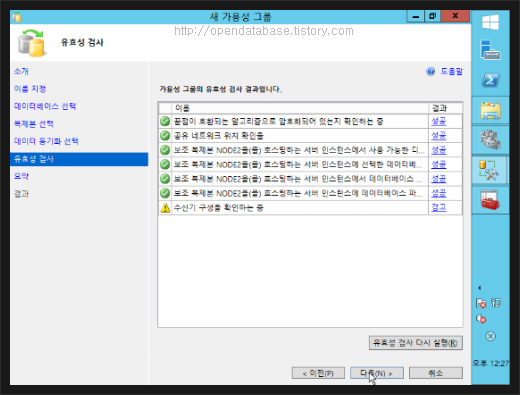The width and height of the screenshot is (520, 395).
Task: Open the server cluster icon on the taskbar
Action: click(490, 140)
